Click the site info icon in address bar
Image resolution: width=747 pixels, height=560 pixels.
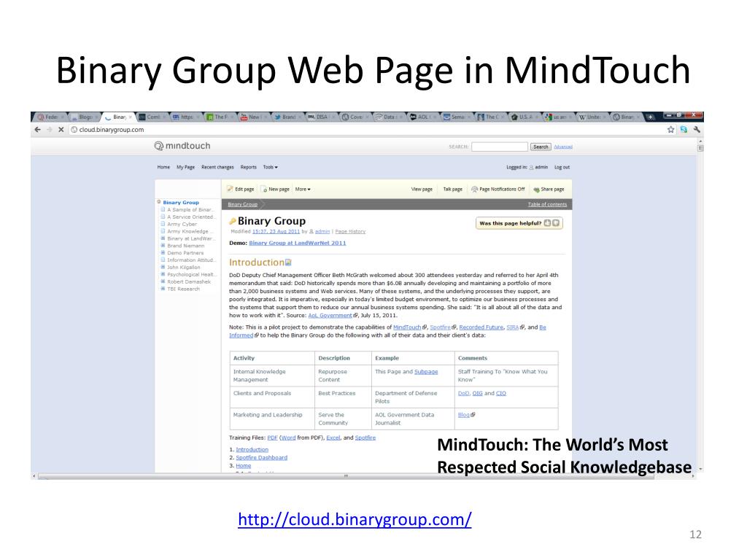[74, 130]
